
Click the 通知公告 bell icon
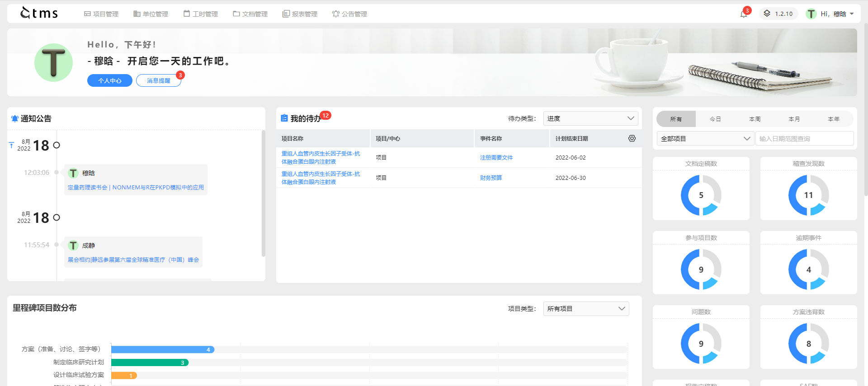(x=15, y=118)
